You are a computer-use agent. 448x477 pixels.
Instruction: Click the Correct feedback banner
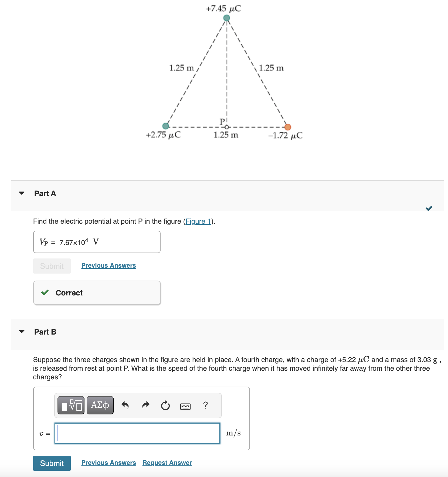pos(97,292)
